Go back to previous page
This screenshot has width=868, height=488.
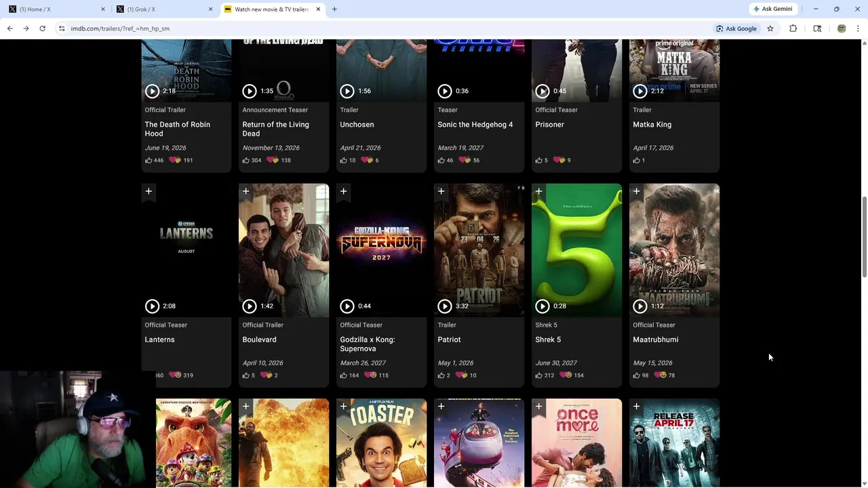[9, 28]
